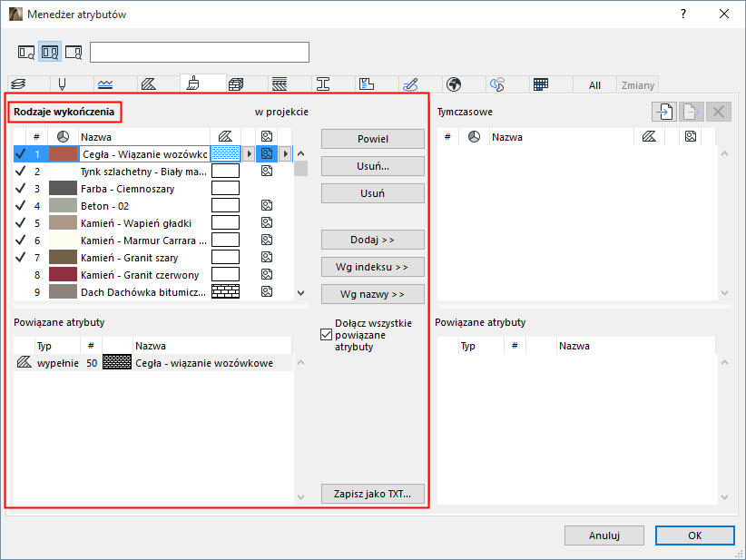746x560 pixels.
Task: Click the Powiel button
Action: (x=372, y=139)
